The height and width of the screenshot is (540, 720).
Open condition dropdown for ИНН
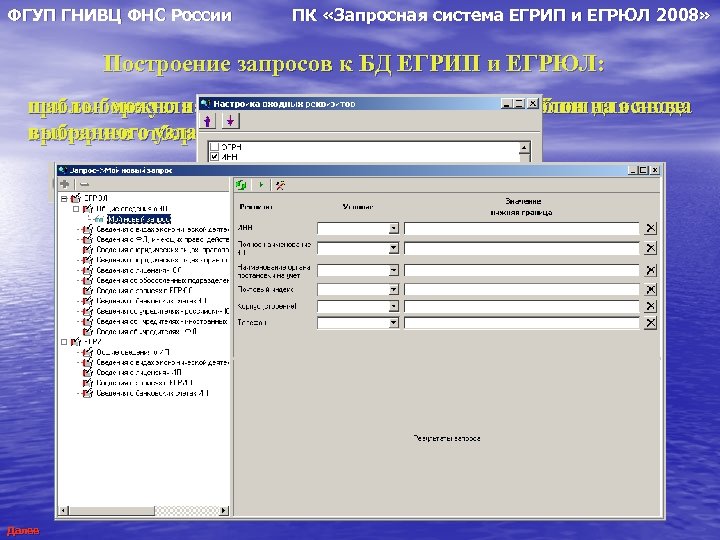click(394, 228)
